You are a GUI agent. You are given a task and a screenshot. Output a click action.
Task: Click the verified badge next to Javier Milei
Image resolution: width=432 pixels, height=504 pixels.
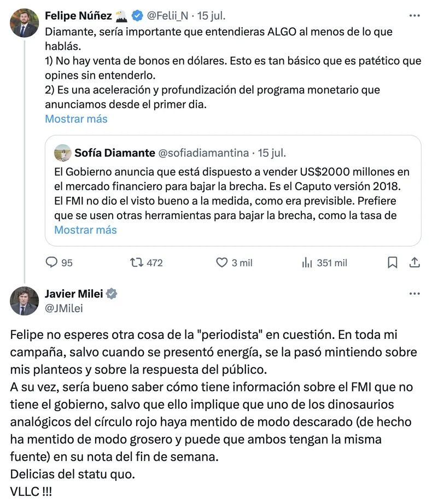pos(112,294)
